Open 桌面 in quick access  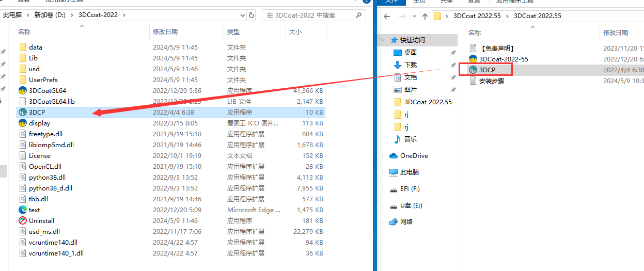pyautogui.click(x=411, y=53)
